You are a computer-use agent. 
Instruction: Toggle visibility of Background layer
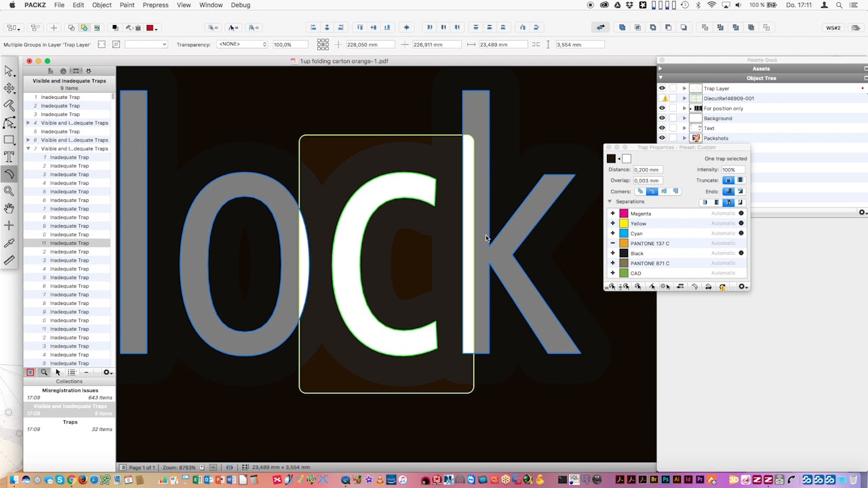coord(662,118)
